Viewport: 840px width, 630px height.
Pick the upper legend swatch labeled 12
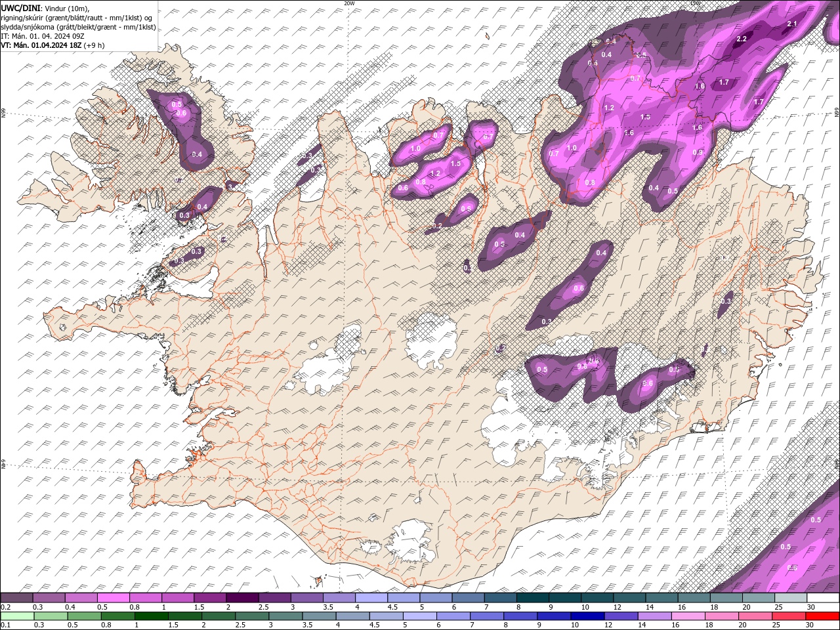point(629,598)
